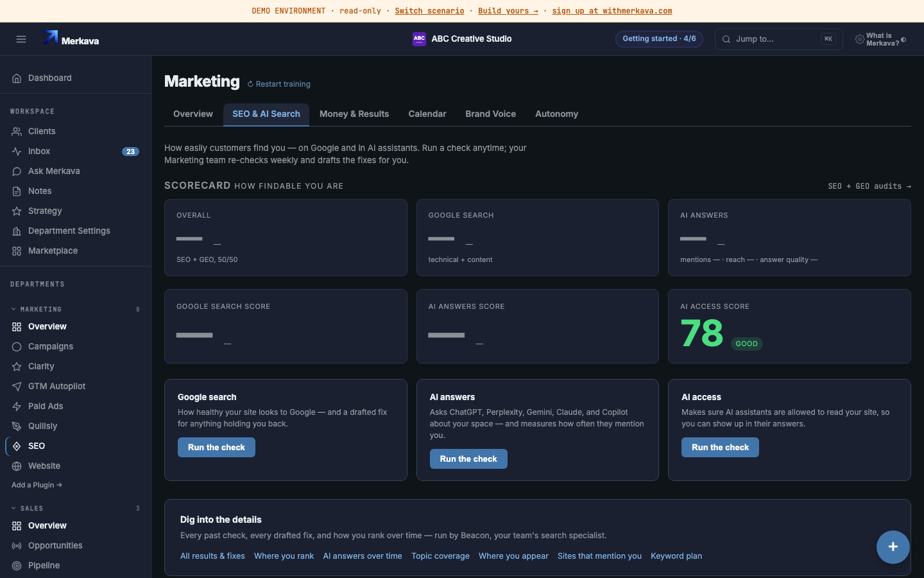Viewport: 924px width, 578px height.
Task: Click sign up at withmerkava.com
Action: point(612,11)
